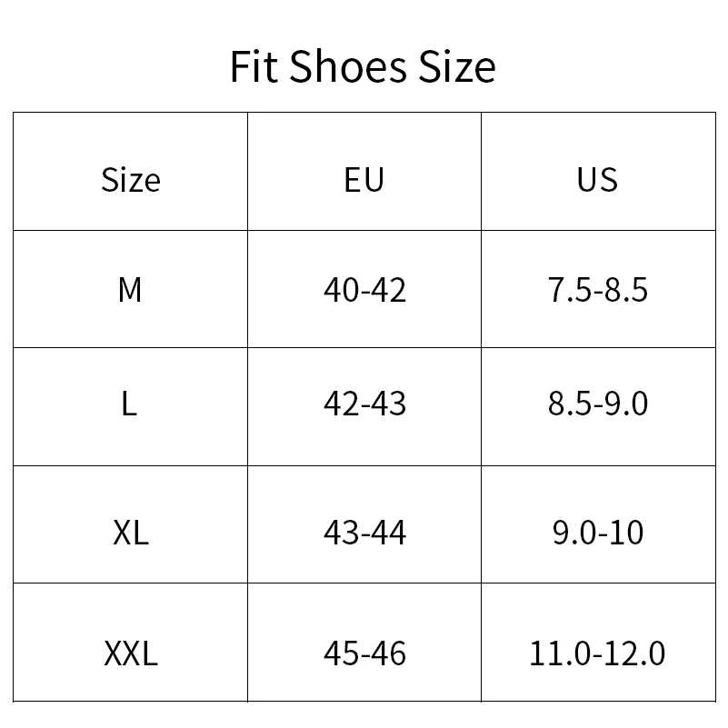The width and height of the screenshot is (728, 728).
Task: Click the word Size in title
Action: pyautogui.click(x=457, y=67)
